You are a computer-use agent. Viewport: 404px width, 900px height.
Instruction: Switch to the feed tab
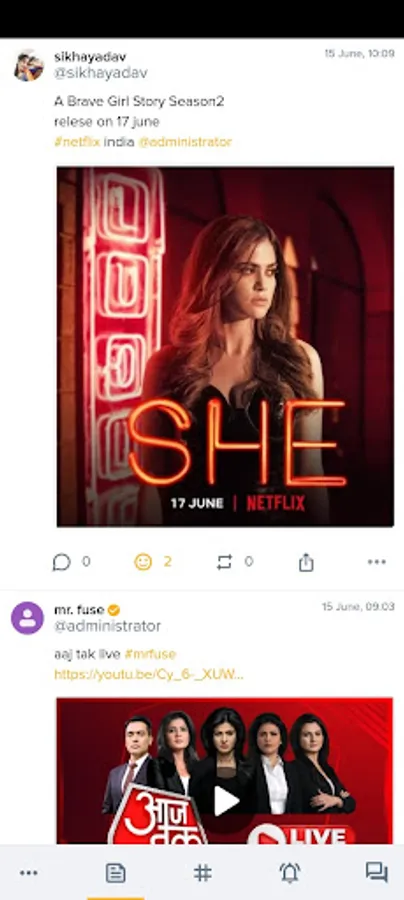115,873
